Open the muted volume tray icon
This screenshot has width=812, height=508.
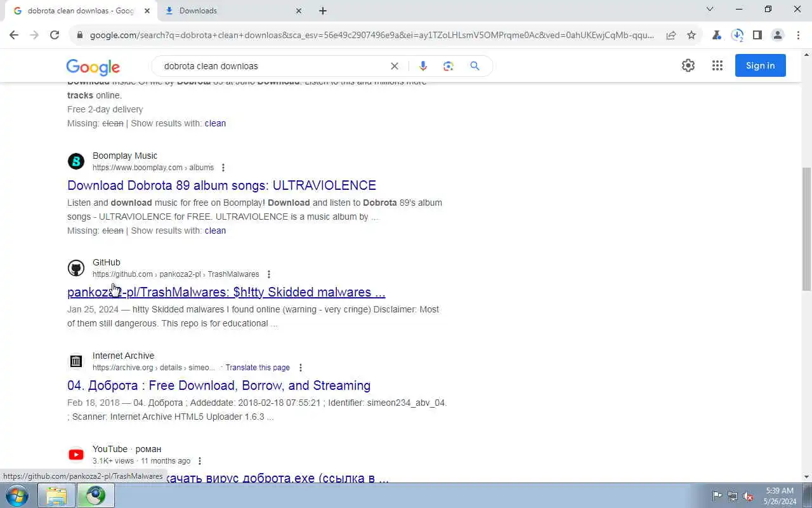point(749,496)
